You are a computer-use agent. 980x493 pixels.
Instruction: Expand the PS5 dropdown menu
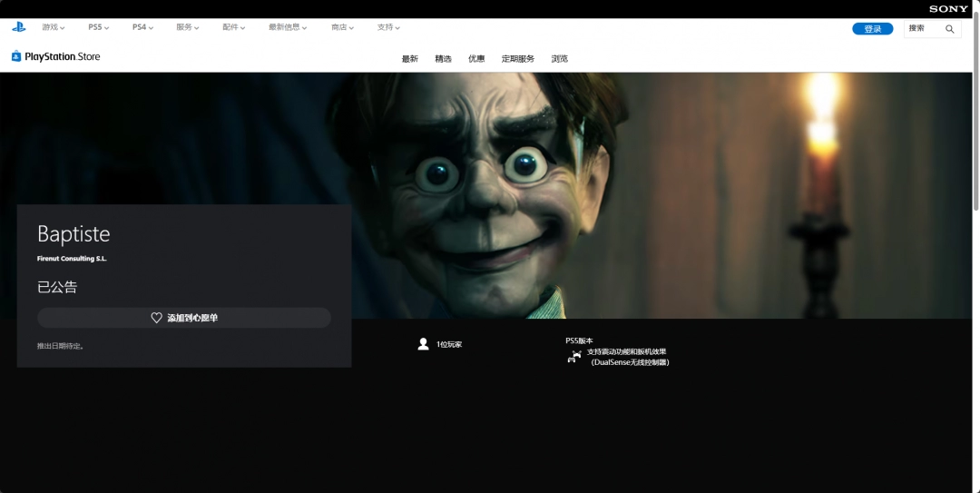(x=98, y=27)
